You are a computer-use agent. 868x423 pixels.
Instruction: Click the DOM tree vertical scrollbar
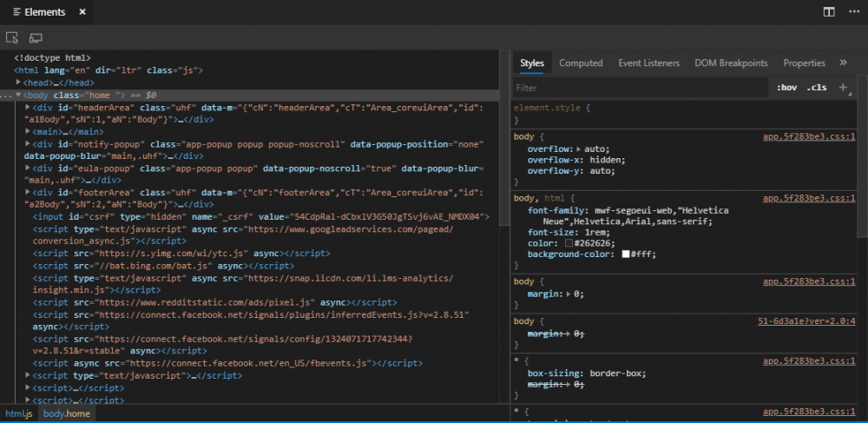coord(503,137)
